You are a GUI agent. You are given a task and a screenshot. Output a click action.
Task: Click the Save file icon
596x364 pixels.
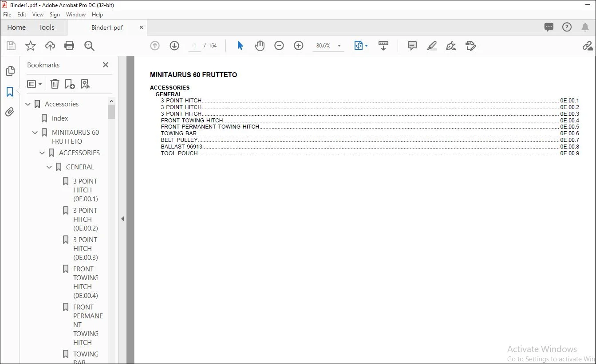click(11, 46)
